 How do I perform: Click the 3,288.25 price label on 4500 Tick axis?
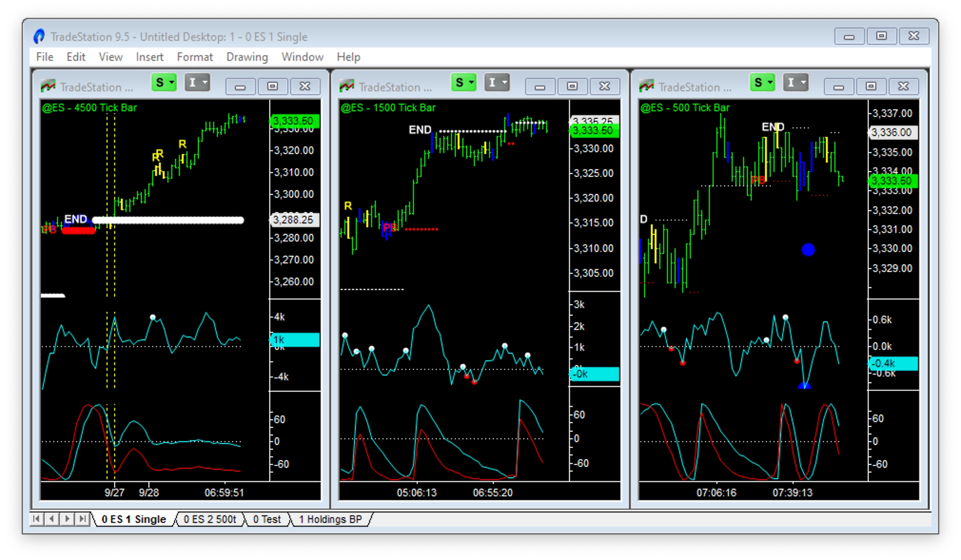(x=294, y=220)
